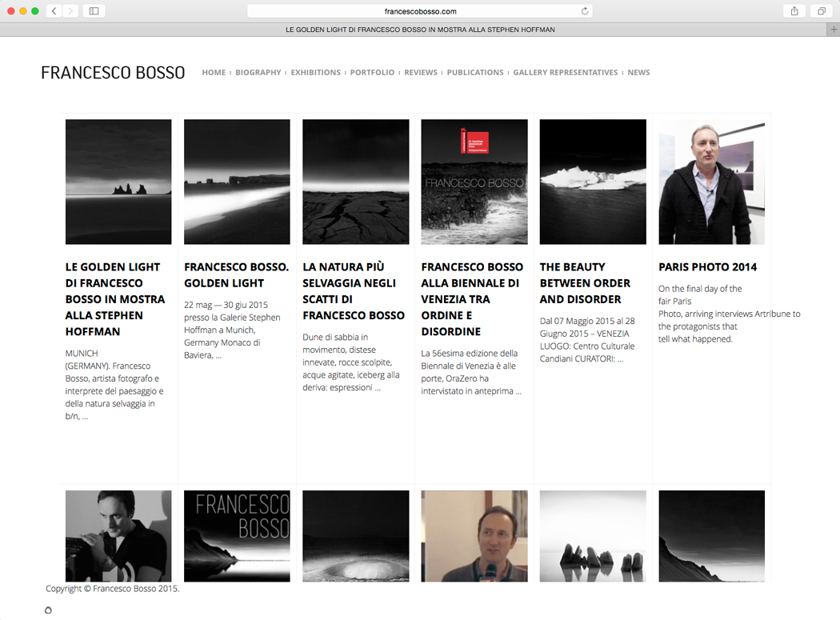
Task: Open the GALLERY REPRESENTATIVES menu item
Action: (x=565, y=72)
